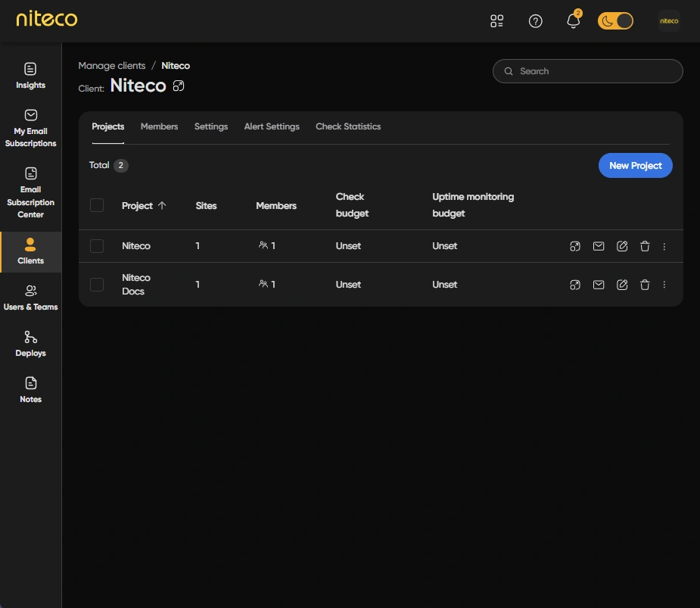Click the email icon in Niteco row
Image resolution: width=700 pixels, height=608 pixels.
tap(598, 246)
